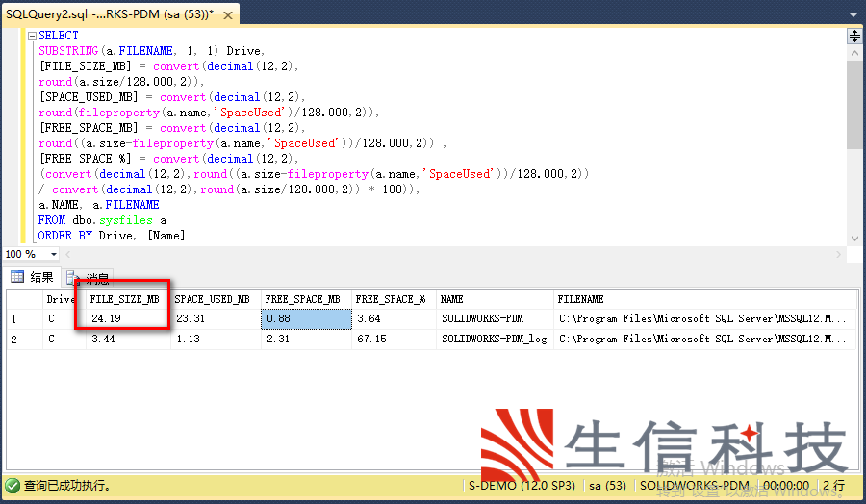Screen dimensions: 866x504
Task: Click 2 行 row count status
Action: click(x=833, y=486)
